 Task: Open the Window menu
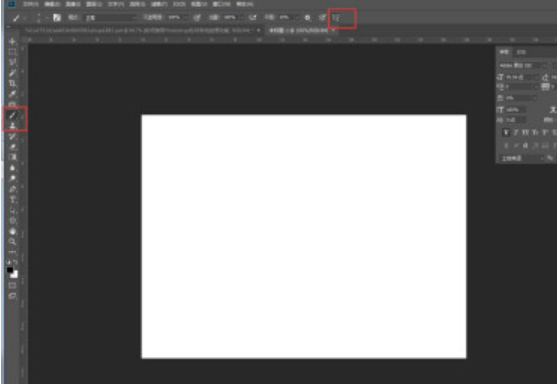pyautogui.click(x=222, y=4)
